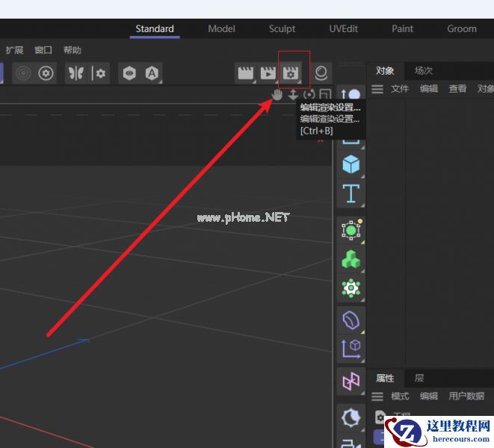This screenshot has height=448, width=494.
Task: Open the 帮助 menu
Action: pos(72,50)
